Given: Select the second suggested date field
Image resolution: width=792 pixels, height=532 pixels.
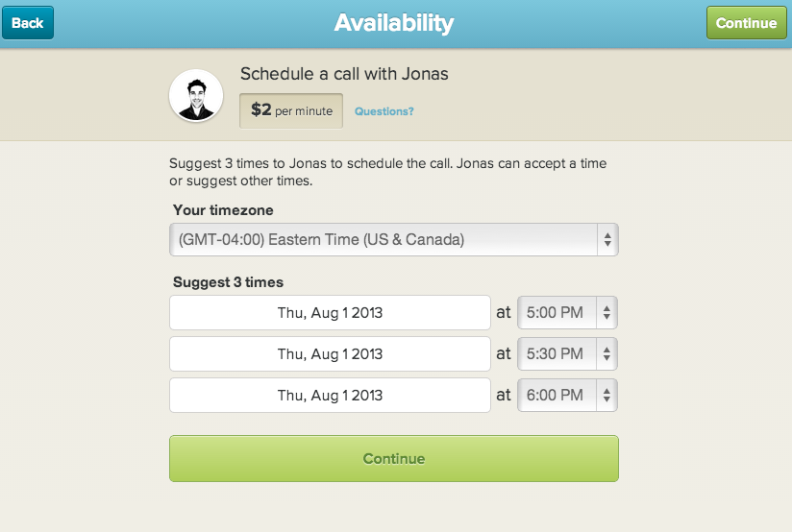Looking at the screenshot, I should pyautogui.click(x=330, y=353).
